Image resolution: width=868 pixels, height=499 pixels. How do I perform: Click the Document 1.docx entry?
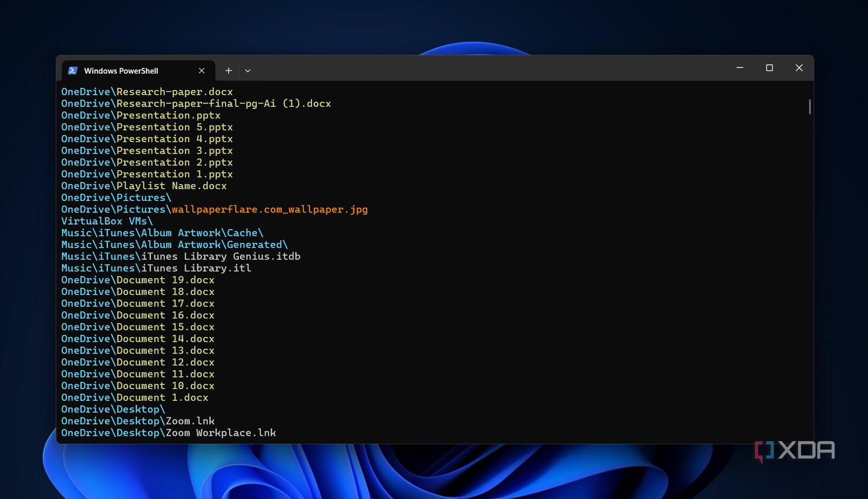[x=135, y=398]
